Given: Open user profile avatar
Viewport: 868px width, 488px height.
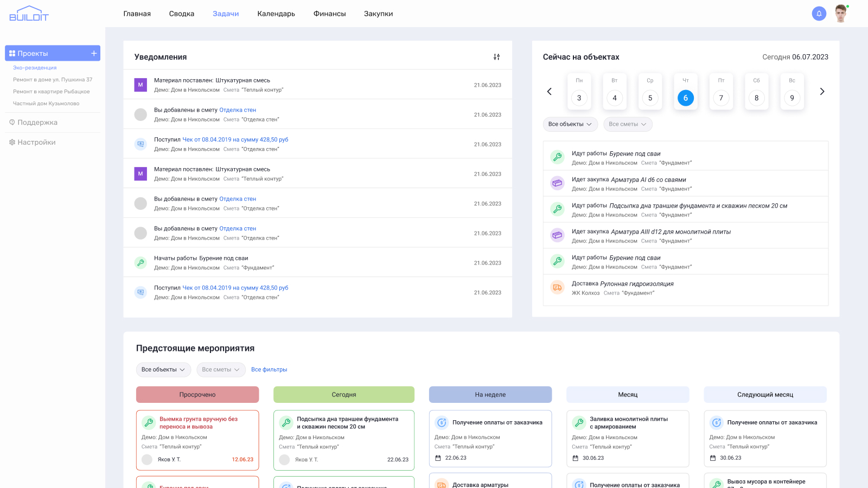Looking at the screenshot, I should (x=841, y=14).
